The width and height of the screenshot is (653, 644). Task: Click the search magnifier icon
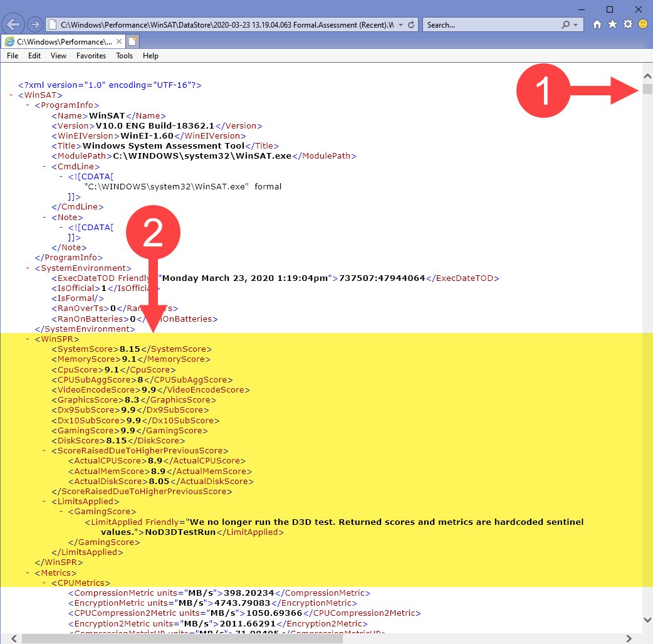(x=565, y=24)
